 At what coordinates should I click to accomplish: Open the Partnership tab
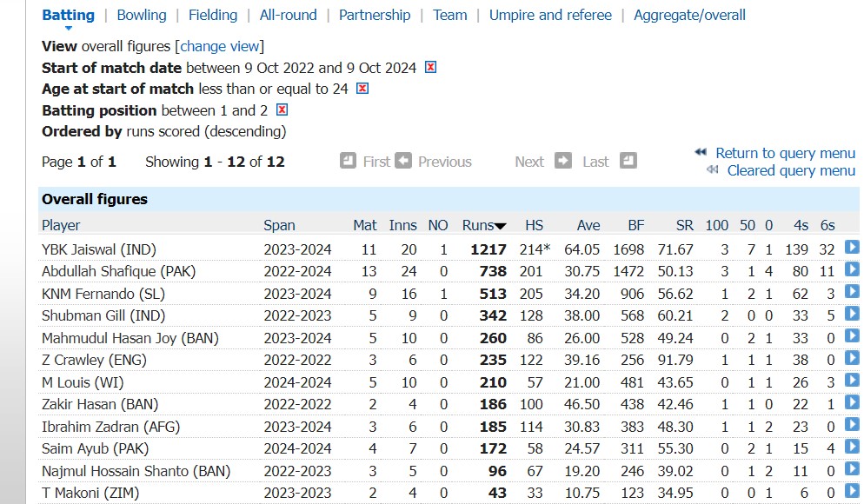point(375,15)
